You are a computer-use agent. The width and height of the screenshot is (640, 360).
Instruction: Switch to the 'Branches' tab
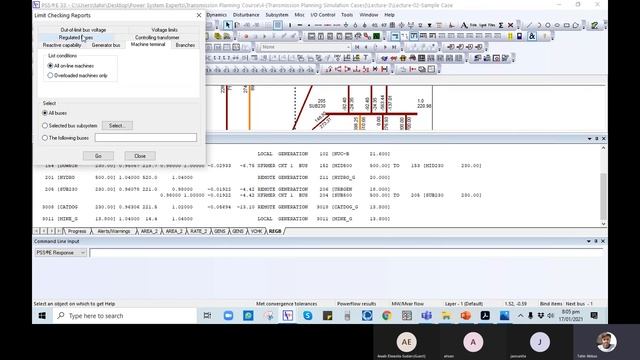coord(185,45)
